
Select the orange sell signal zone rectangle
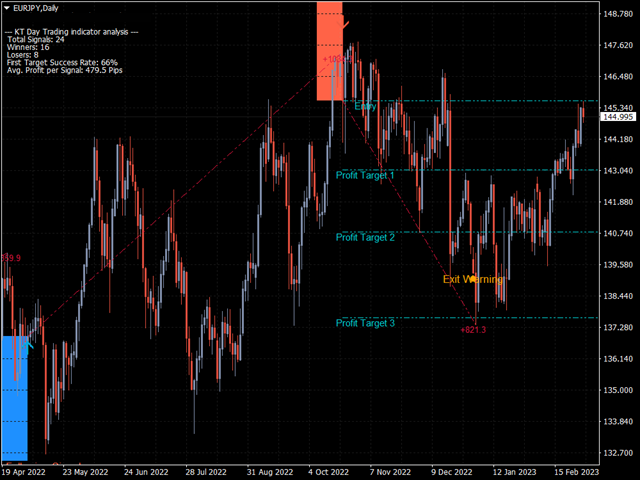coord(330,51)
